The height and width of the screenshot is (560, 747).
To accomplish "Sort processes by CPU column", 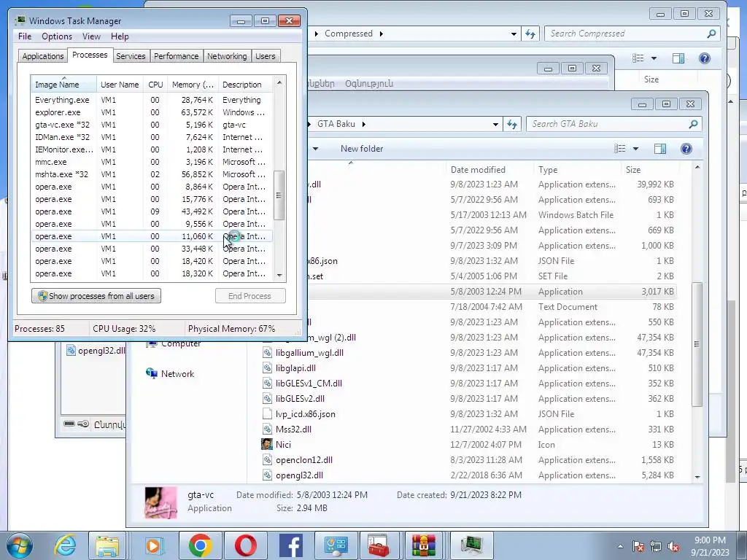I will [x=155, y=85].
